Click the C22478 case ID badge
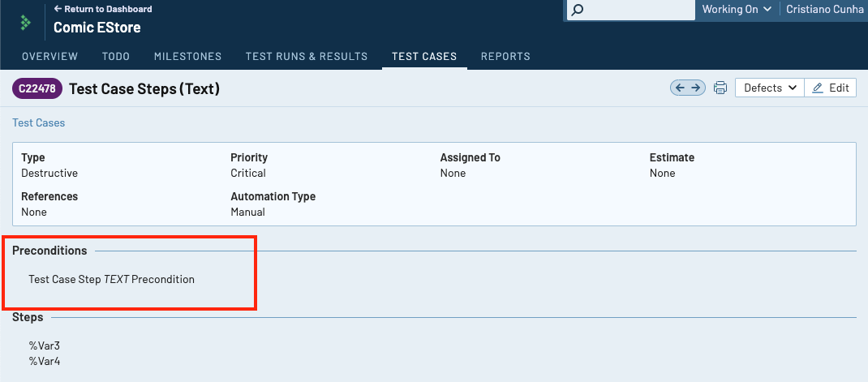868x382 pixels. point(37,88)
